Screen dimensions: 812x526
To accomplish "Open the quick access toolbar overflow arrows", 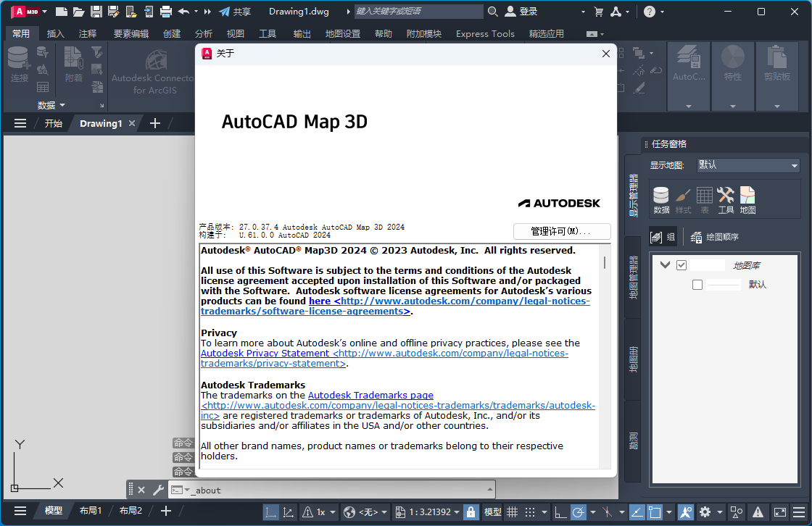I will (207, 12).
